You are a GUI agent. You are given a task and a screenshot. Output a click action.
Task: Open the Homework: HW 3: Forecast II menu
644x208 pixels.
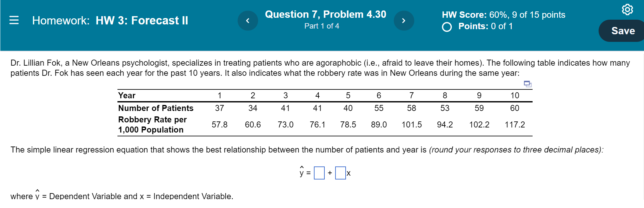tap(110, 20)
